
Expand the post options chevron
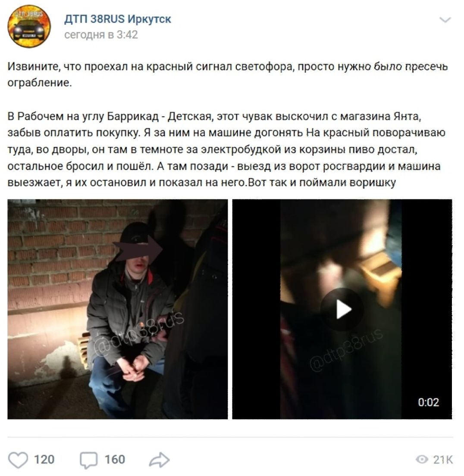(445, 20)
